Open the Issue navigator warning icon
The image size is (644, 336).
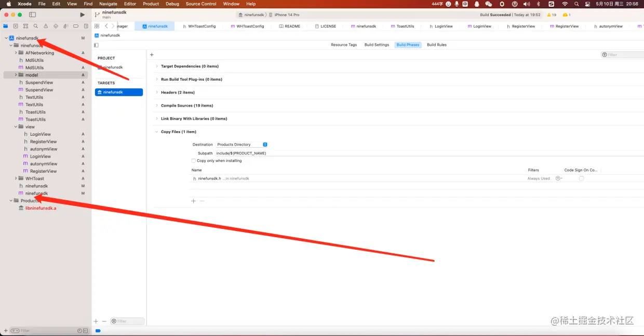click(46, 26)
